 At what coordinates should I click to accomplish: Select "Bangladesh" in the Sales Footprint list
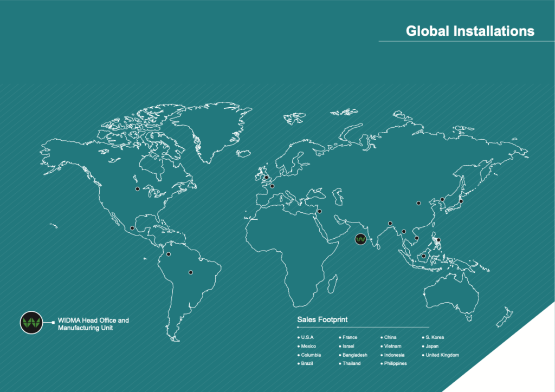point(354,355)
